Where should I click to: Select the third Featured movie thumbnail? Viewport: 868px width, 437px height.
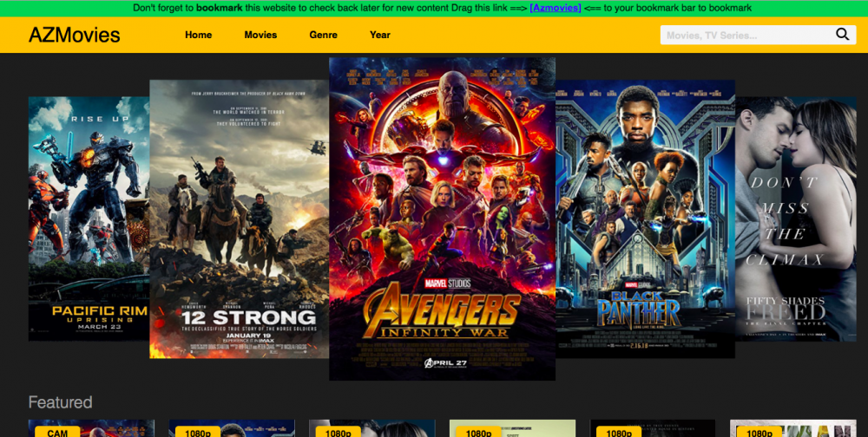coord(372,429)
